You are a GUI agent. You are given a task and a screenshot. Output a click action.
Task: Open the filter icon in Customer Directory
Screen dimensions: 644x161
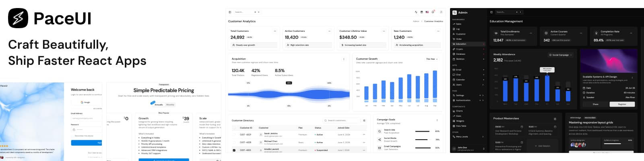pos(364,120)
